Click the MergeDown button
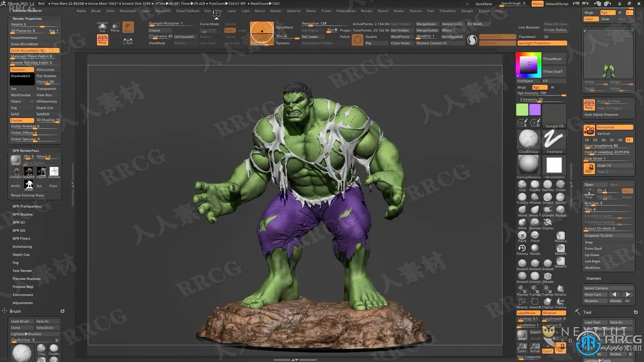Image resolution: width=644 pixels, height=362 pixels. 427,24
